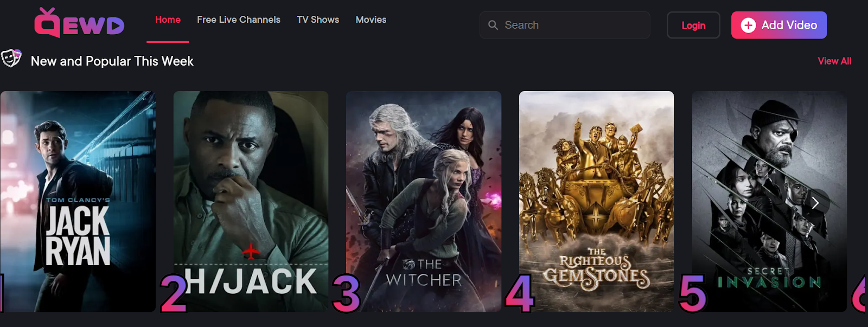Click the rank number 3 badge

point(346,293)
